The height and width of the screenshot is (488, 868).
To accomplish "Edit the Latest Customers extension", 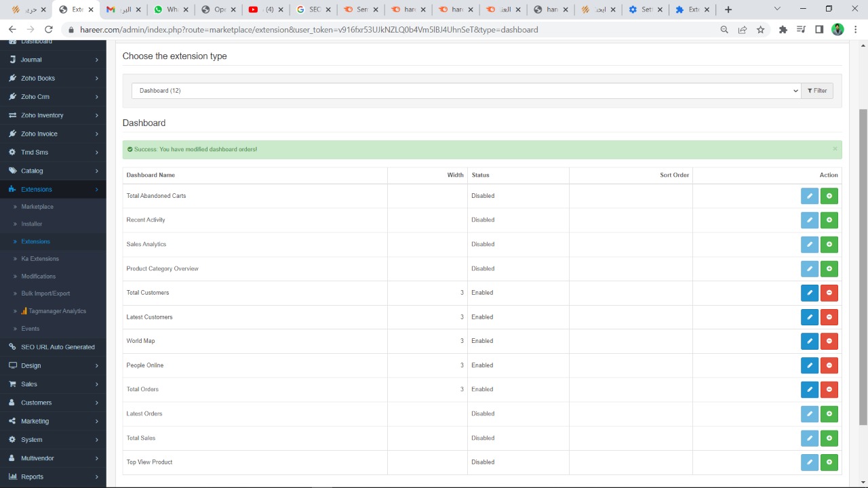I will point(810,317).
